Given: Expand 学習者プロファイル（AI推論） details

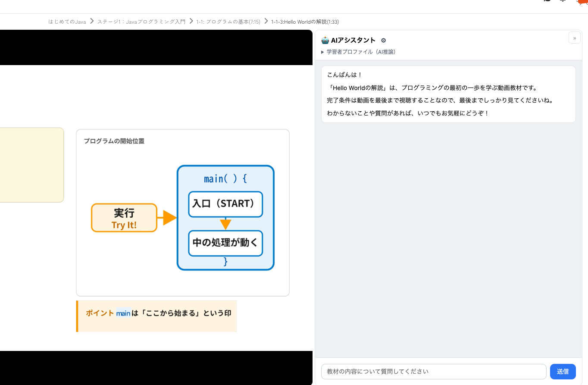Looking at the screenshot, I should pyautogui.click(x=358, y=52).
